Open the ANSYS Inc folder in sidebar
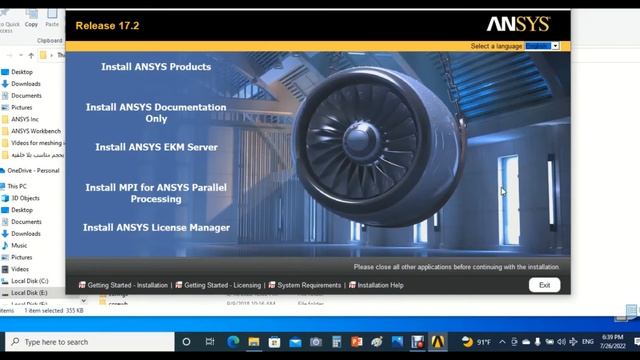Image resolution: width=640 pixels, height=360 pixels. click(25, 119)
